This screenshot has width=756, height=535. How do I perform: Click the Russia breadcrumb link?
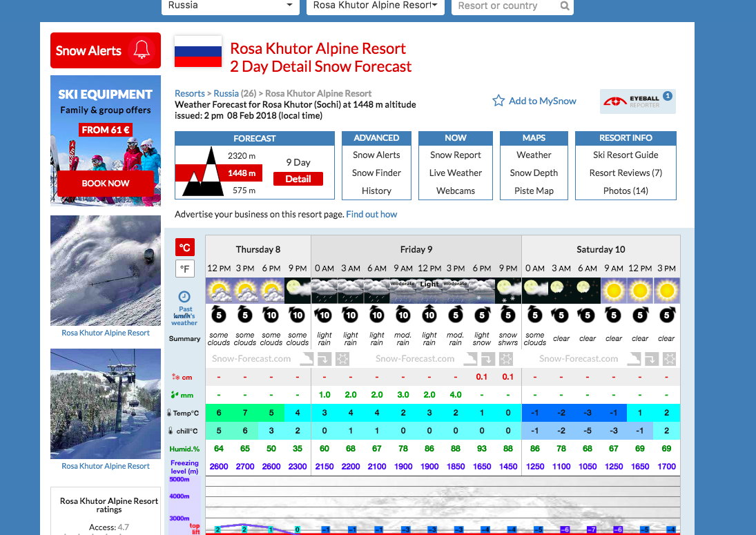coord(226,93)
